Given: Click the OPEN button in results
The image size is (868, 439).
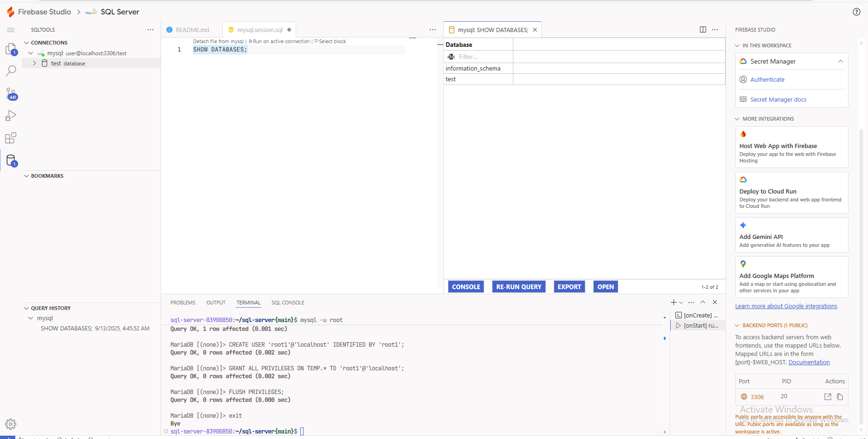Looking at the screenshot, I should coord(606,287).
